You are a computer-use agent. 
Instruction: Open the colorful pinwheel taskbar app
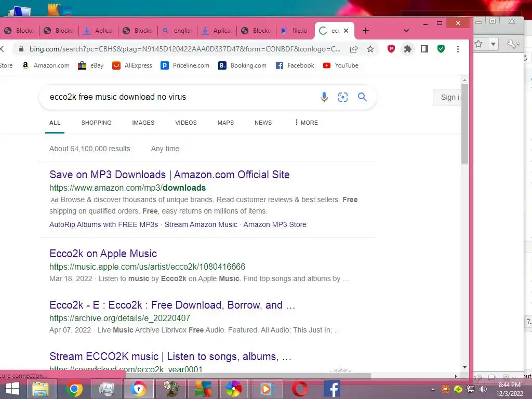234,389
